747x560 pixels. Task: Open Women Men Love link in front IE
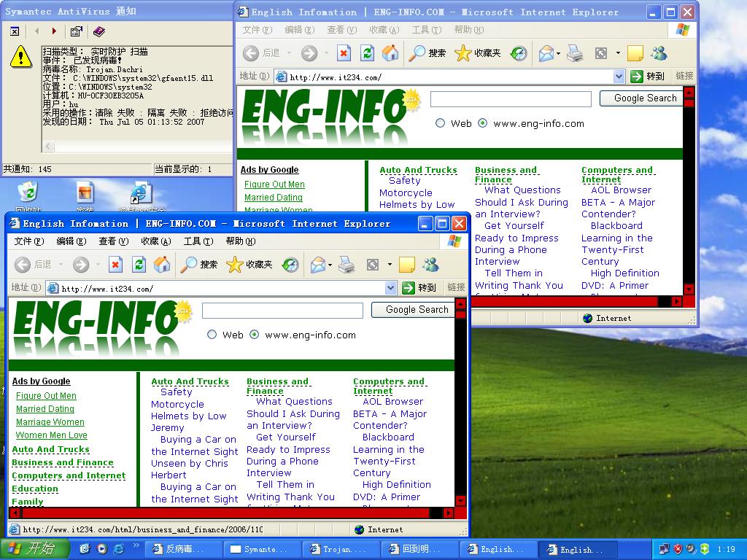coord(52,435)
